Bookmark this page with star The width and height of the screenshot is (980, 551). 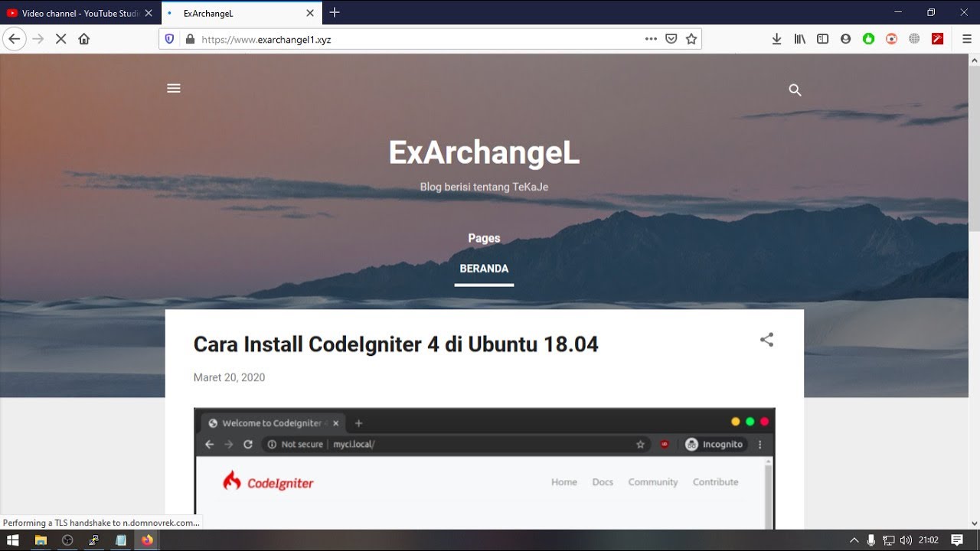[691, 39]
